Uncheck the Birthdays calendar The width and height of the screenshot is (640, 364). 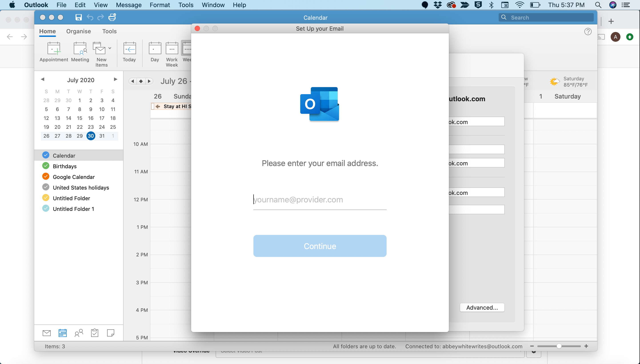pyautogui.click(x=46, y=166)
